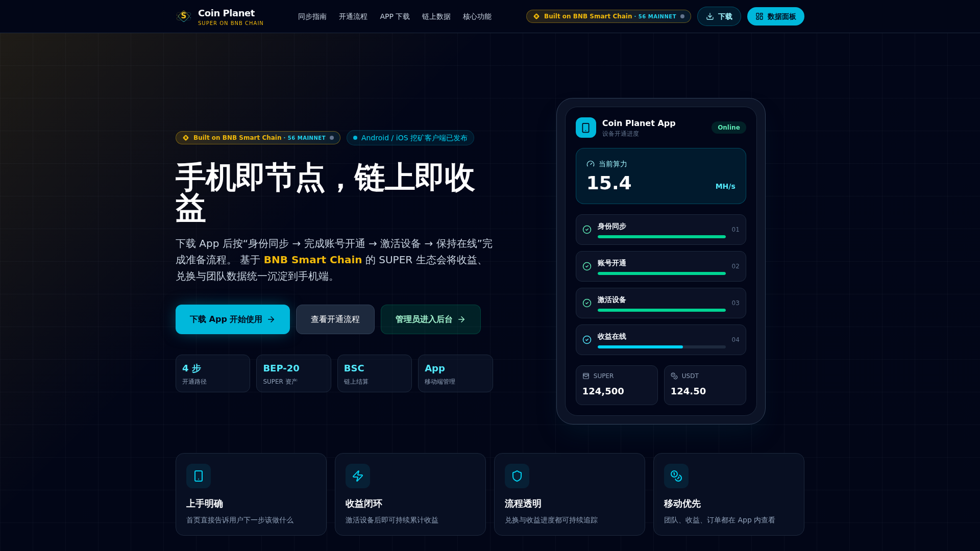
Task: Click the Online status badge
Action: 729,128
